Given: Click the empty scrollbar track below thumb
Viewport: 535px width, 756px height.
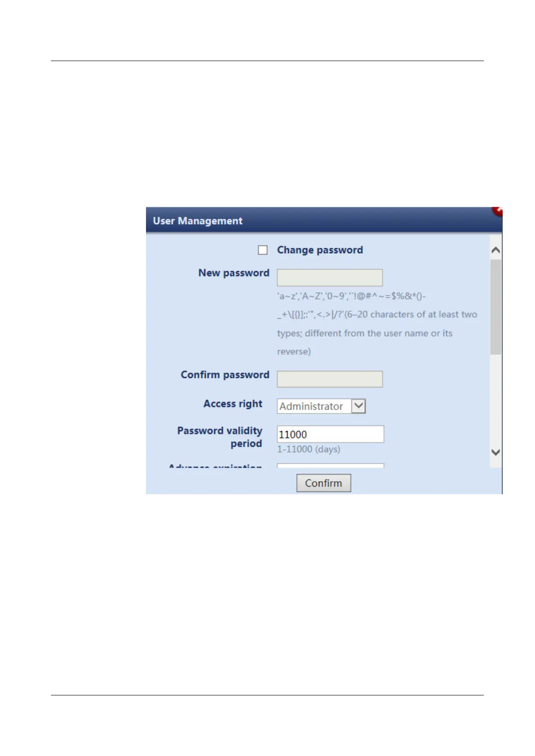Looking at the screenshot, I should [x=496, y=400].
